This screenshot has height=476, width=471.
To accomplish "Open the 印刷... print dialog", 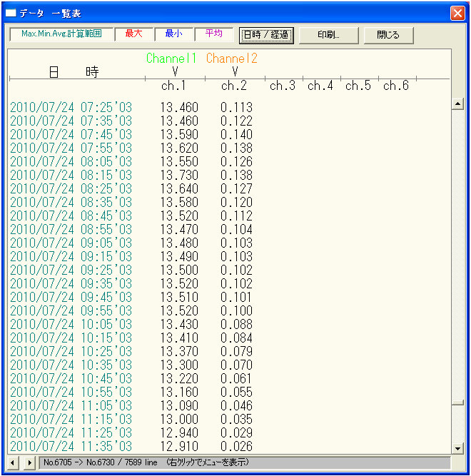I will click(329, 35).
